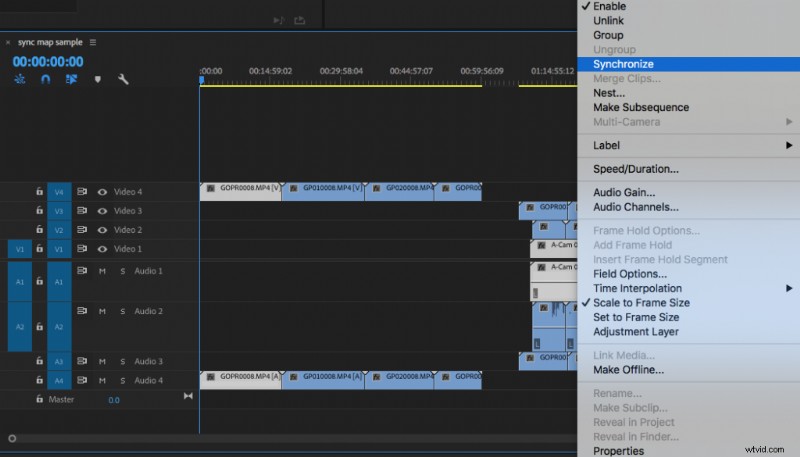Viewport: 800px width, 457px height.
Task: Click the Master track go-to-end icon
Action: [x=188, y=396]
